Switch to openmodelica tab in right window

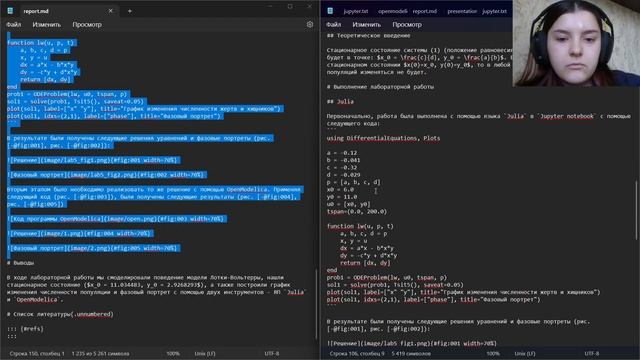392,11
